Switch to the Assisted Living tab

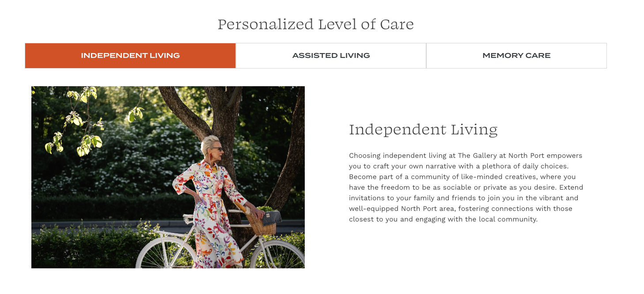[331, 56]
